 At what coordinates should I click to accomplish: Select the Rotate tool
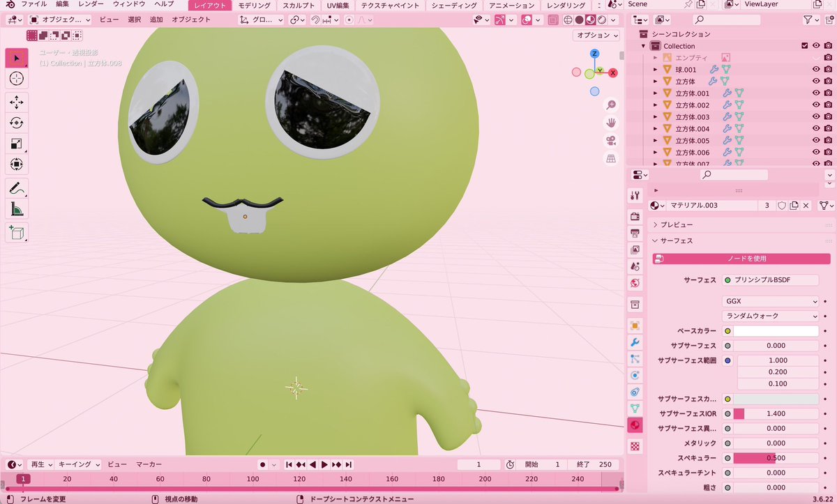pyautogui.click(x=17, y=123)
